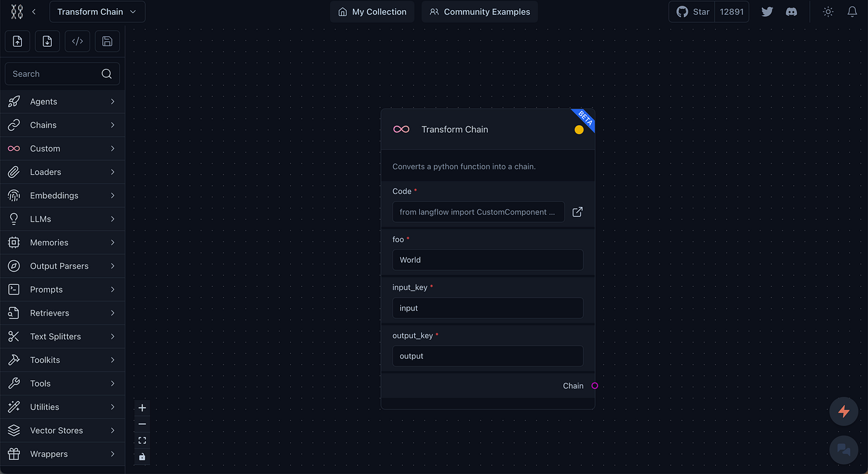Expand the LLMs category

pos(62,218)
